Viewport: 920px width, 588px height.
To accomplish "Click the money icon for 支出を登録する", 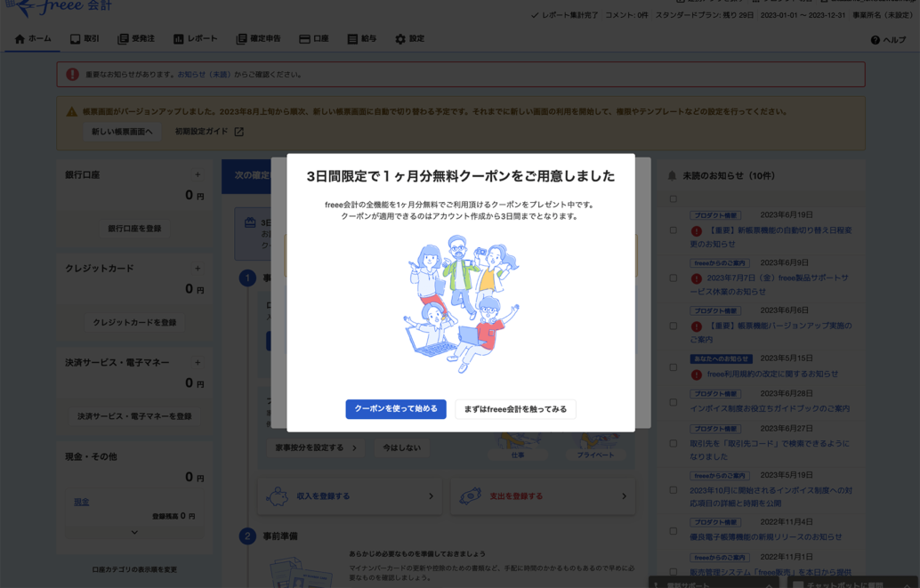I will point(470,496).
